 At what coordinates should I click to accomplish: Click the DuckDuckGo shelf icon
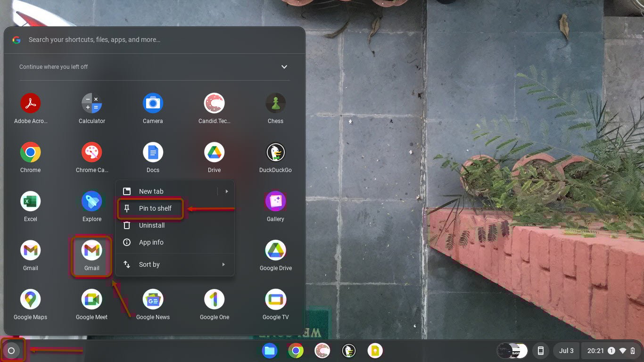click(x=349, y=351)
